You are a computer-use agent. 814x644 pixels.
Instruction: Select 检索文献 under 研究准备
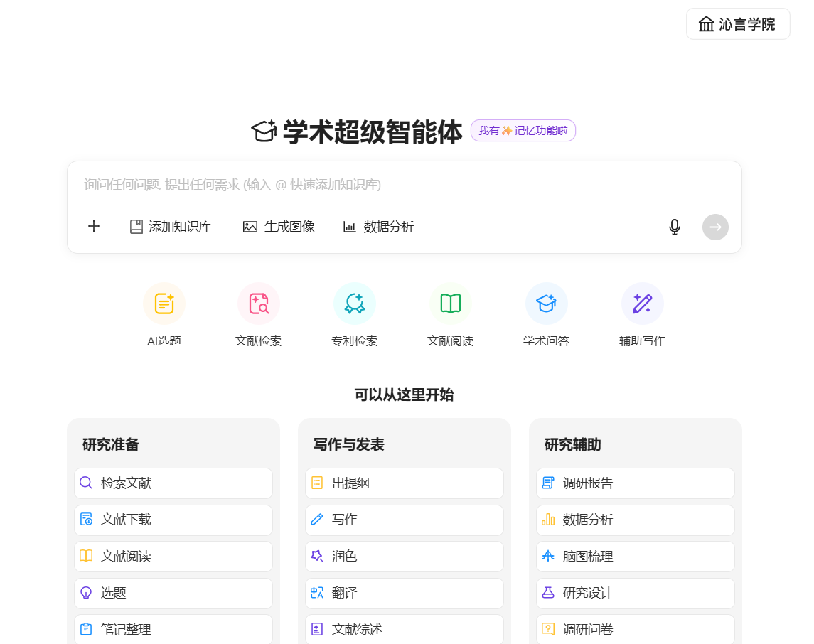(x=173, y=483)
